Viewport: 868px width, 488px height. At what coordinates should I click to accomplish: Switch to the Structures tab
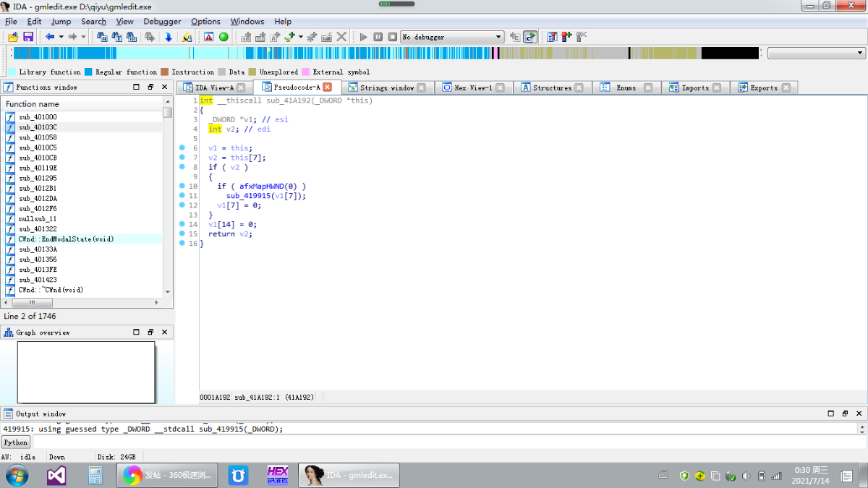coord(552,87)
